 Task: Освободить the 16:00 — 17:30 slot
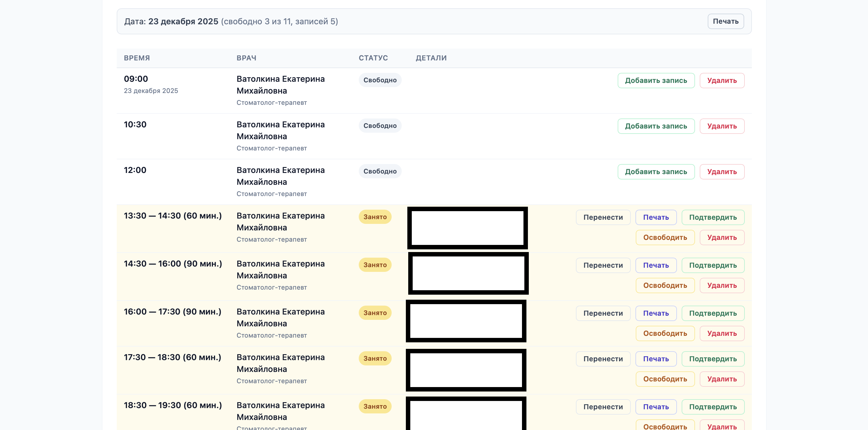(665, 333)
